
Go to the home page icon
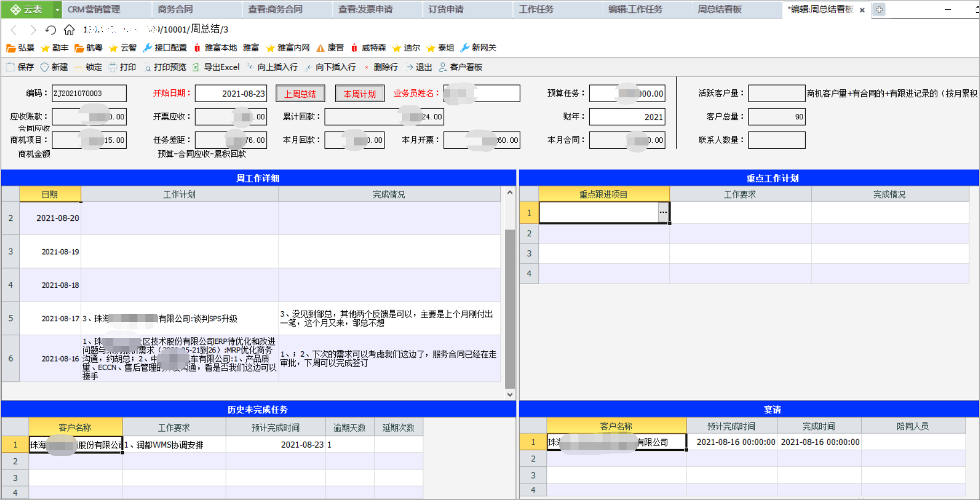tap(69, 29)
